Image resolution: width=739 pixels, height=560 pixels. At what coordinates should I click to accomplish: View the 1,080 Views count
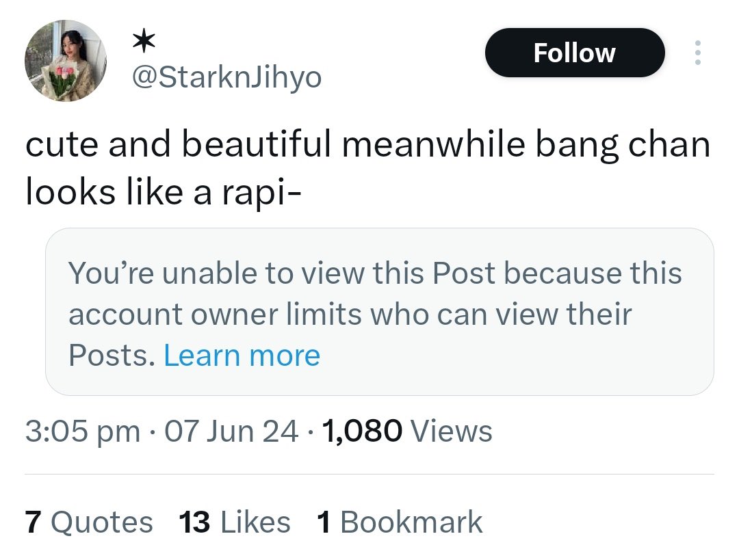(407, 431)
